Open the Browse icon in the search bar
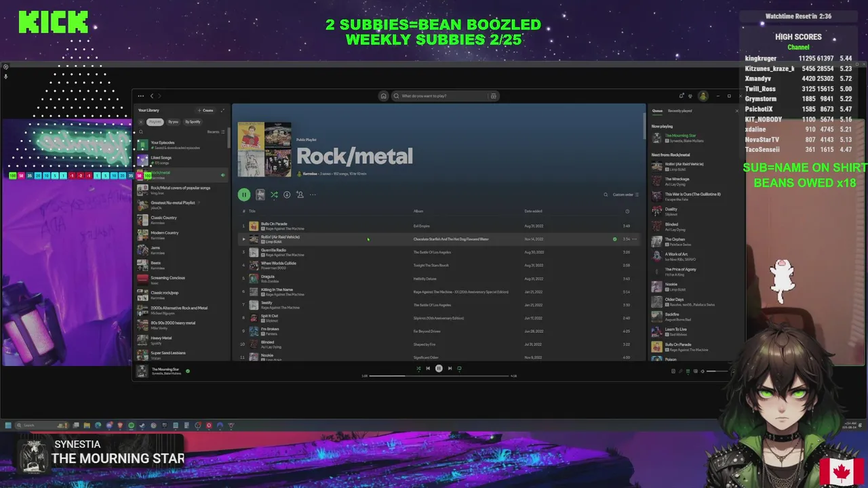This screenshot has height=488, width=868. point(493,96)
